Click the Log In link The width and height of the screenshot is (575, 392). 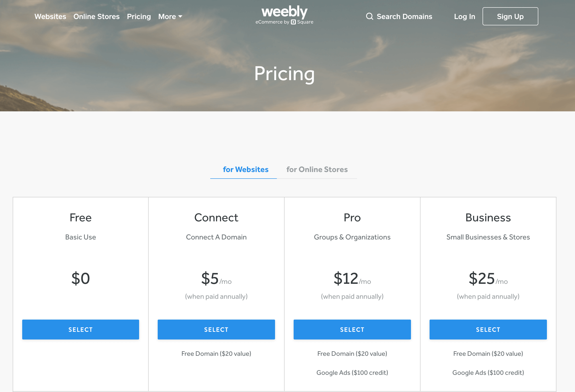point(464,16)
